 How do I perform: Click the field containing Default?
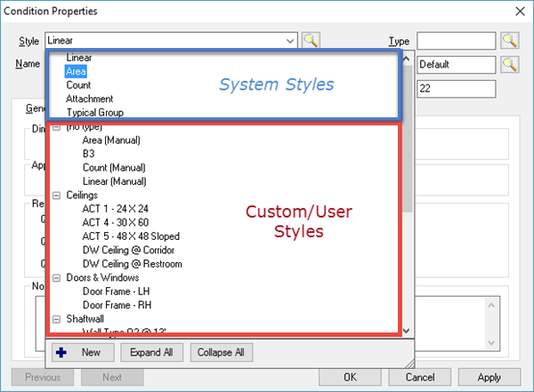coord(456,65)
